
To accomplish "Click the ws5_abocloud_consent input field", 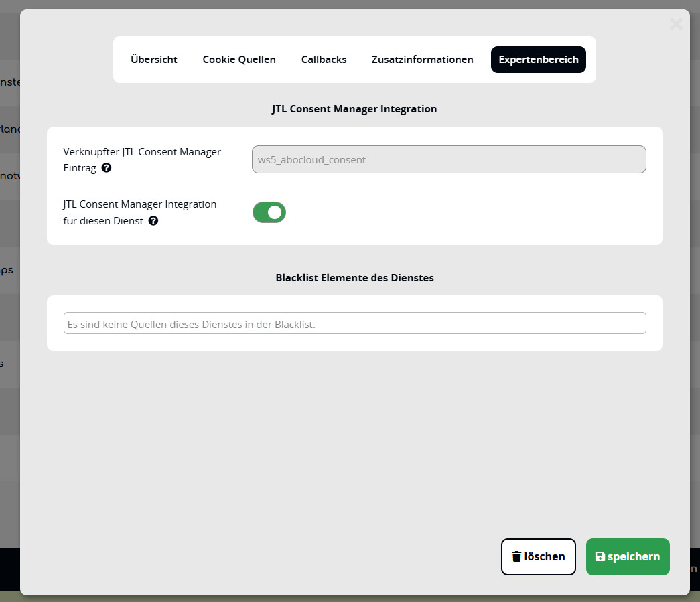I will [449, 159].
